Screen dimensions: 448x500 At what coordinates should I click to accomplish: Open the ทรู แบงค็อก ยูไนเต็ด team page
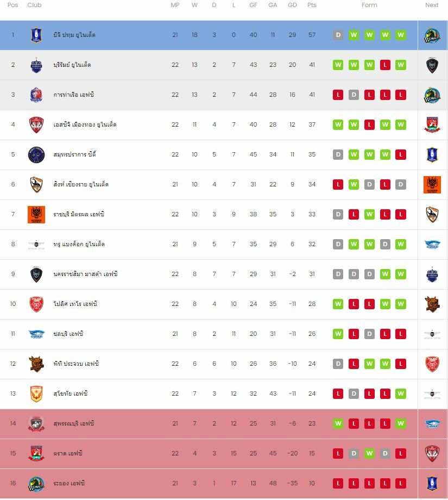[x=79, y=245]
